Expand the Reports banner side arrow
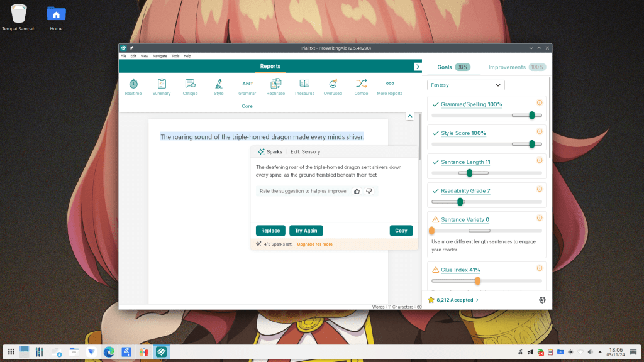Viewport: 644px width, 362px height. pos(418,66)
